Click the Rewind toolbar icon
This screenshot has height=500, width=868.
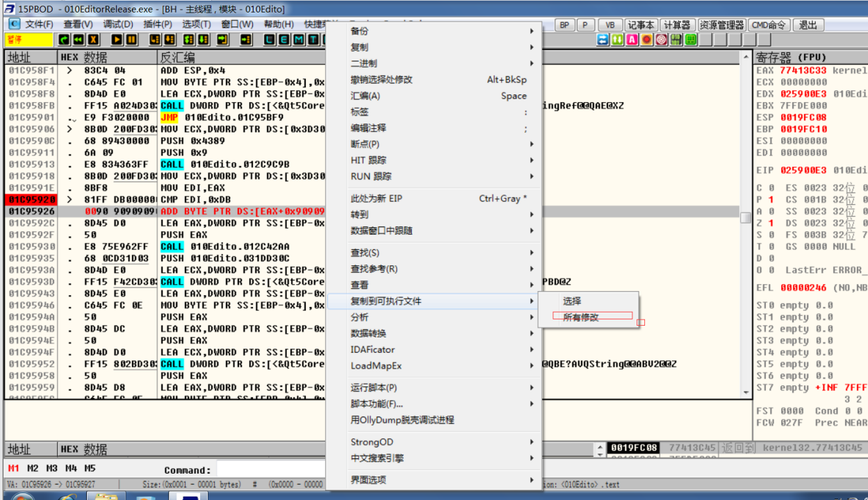click(79, 40)
